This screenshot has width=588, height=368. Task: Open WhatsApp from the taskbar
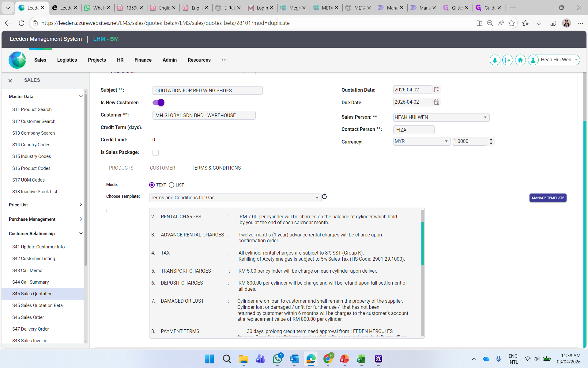pyautogui.click(x=277, y=359)
